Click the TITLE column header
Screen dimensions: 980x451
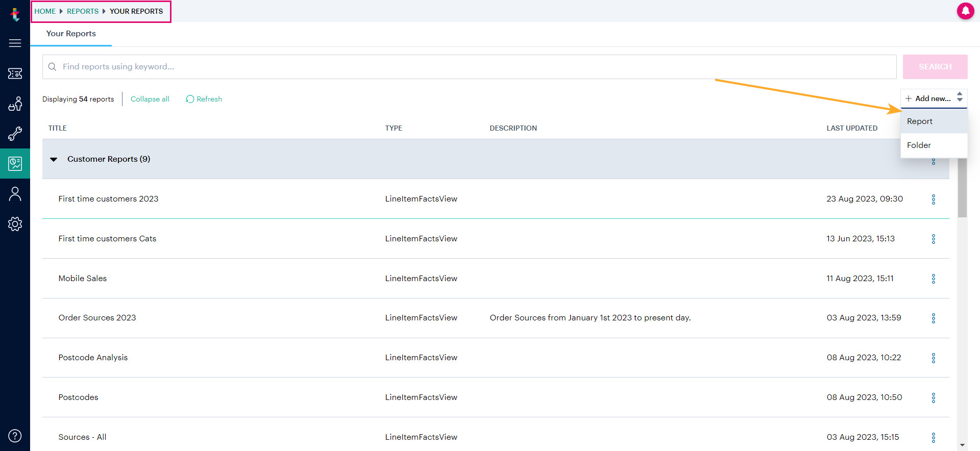click(58, 128)
